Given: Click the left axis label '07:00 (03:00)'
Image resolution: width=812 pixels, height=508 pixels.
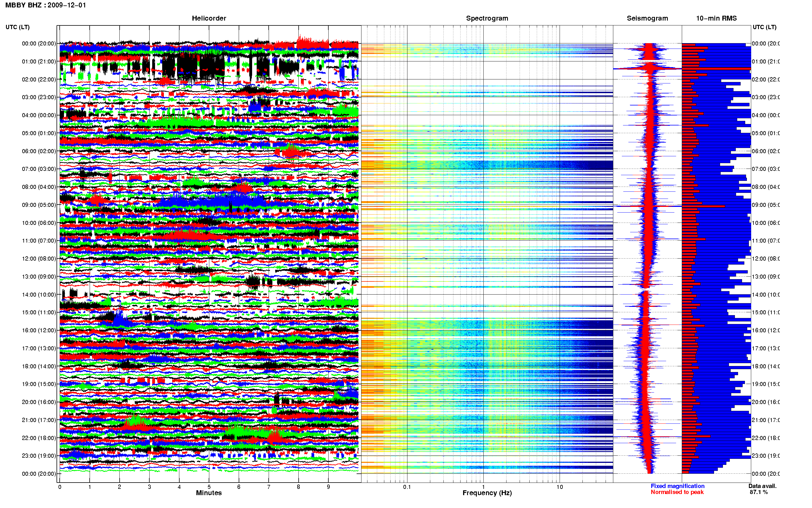Looking at the screenshot, I should [x=39, y=169].
